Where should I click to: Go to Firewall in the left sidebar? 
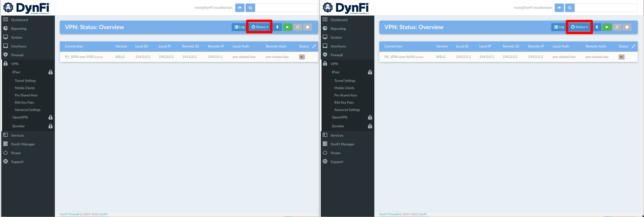17,55
